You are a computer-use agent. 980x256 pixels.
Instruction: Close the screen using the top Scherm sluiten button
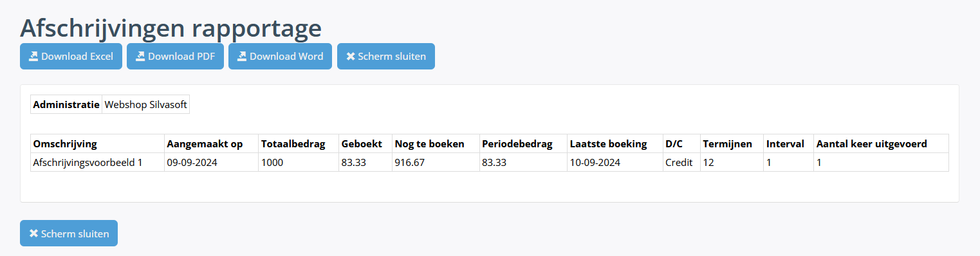tap(386, 56)
